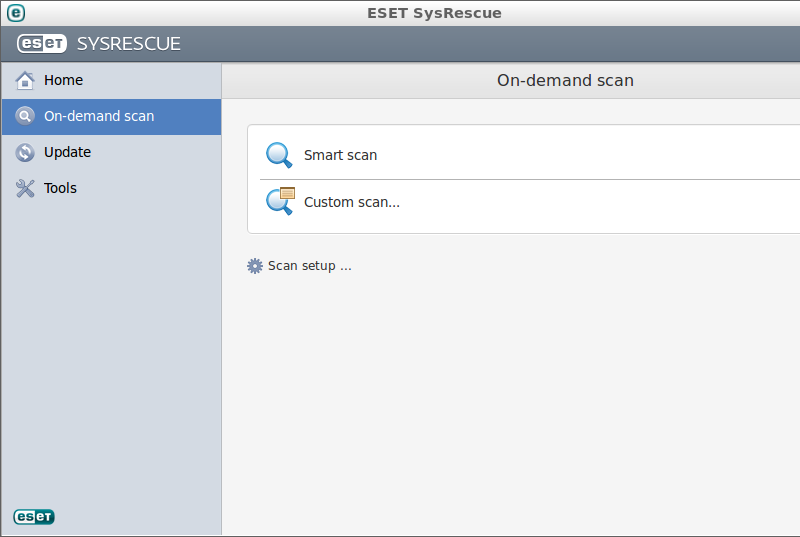Launch the Custom scan... option

(x=351, y=202)
